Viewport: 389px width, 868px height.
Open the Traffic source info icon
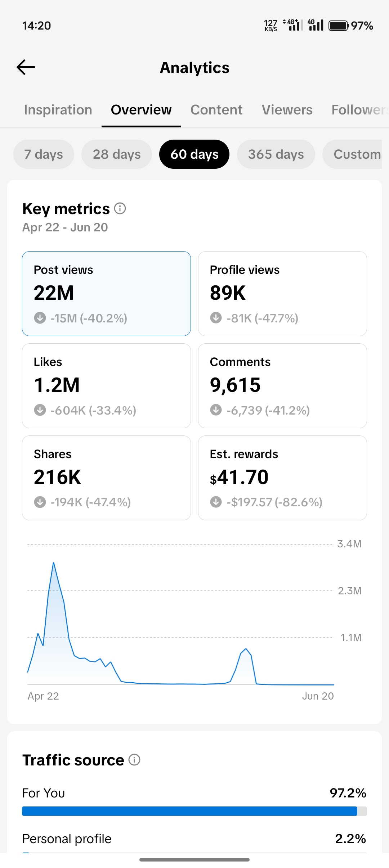click(134, 760)
